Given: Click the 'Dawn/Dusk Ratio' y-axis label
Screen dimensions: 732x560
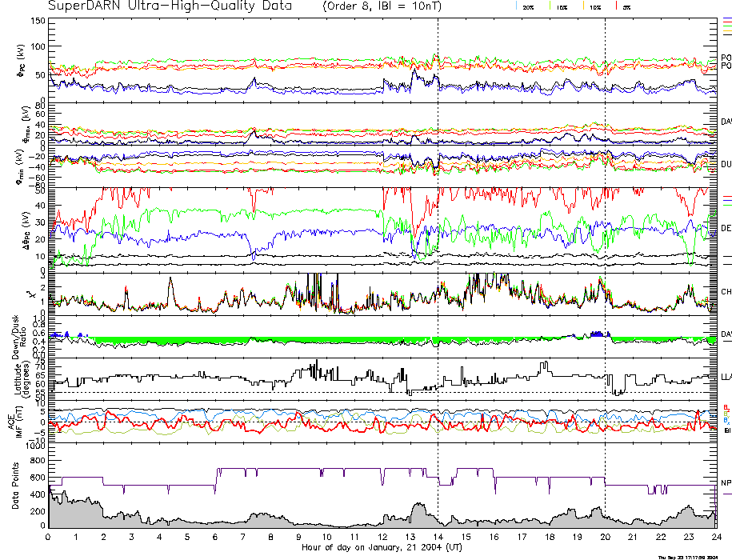Looking at the screenshot, I should pyautogui.click(x=19, y=337).
